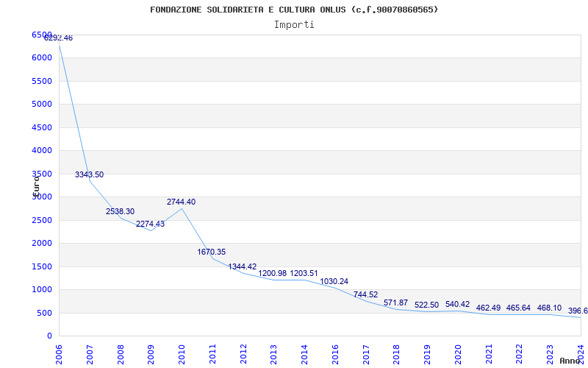
Task: Click the 5500 y-axis tick label
Action: click(42, 81)
